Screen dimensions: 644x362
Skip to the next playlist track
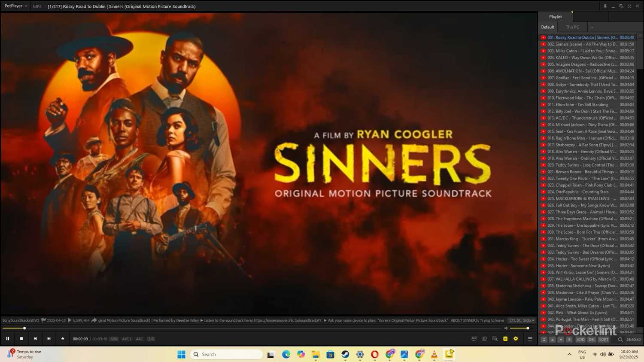49,339
